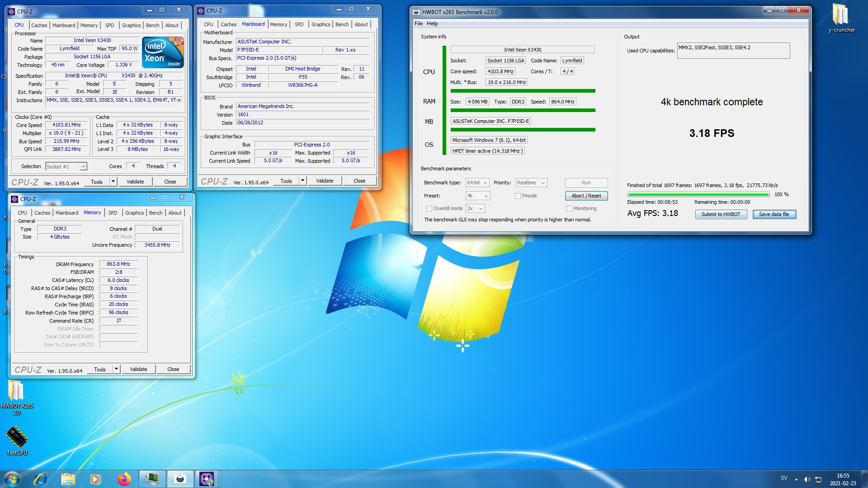Expand Tools arrow in CPU-Z Memory window
Screen dimensions: 868x488
pyautogui.click(x=116, y=370)
